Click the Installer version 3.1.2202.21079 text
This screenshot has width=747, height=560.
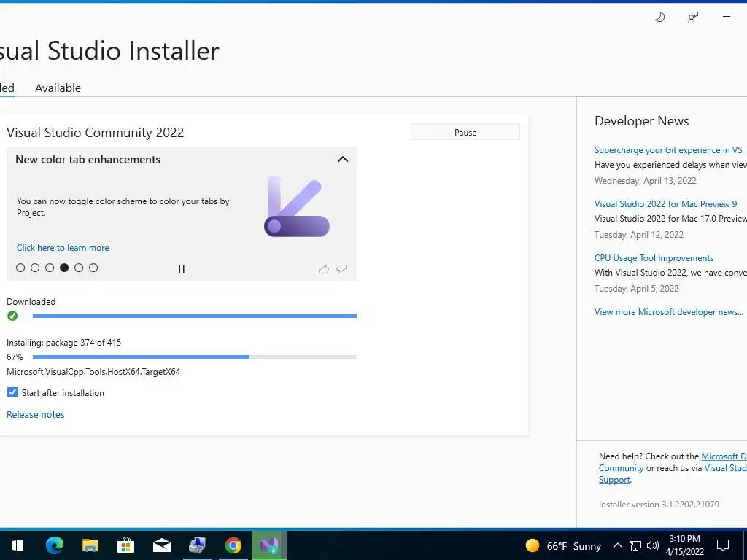pos(659,505)
